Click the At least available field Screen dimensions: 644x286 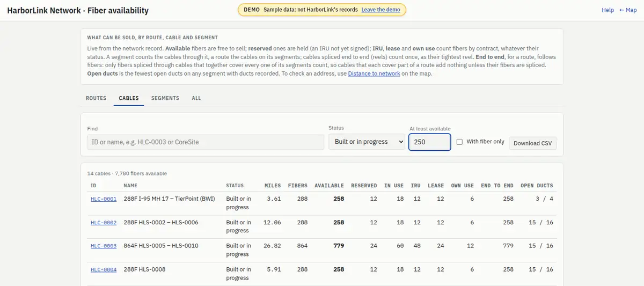pyautogui.click(x=430, y=142)
